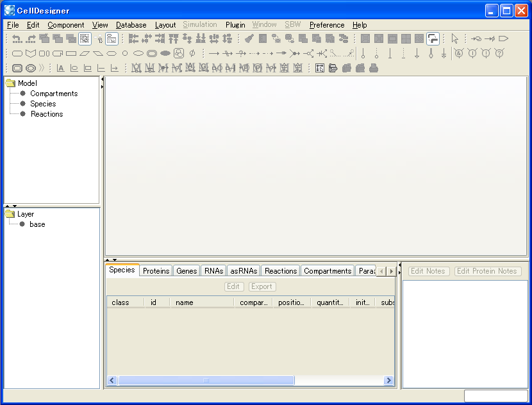Viewport: 532px width, 405px height.
Task: Expand the Layer tree folder
Action: click(x=10, y=214)
